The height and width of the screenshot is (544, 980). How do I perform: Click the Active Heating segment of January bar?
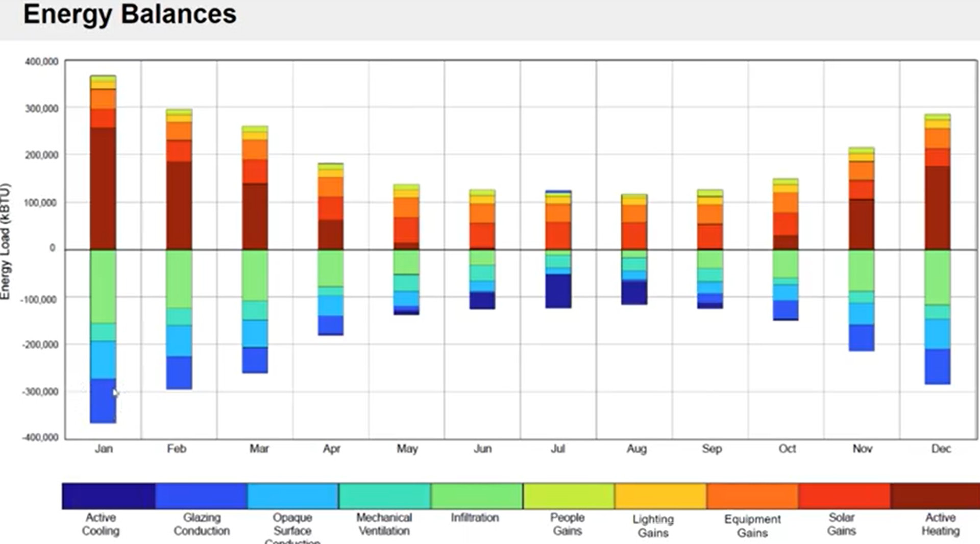(103, 188)
